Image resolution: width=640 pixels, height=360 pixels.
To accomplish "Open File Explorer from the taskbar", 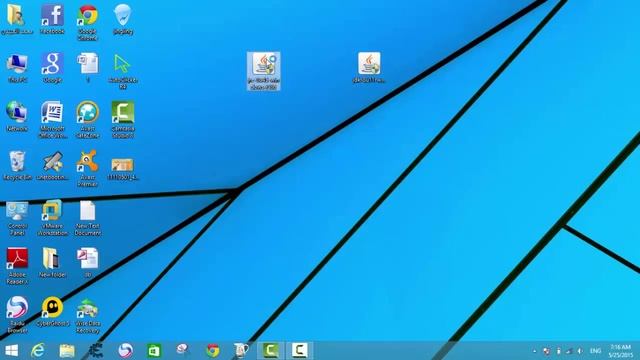I will click(67, 350).
